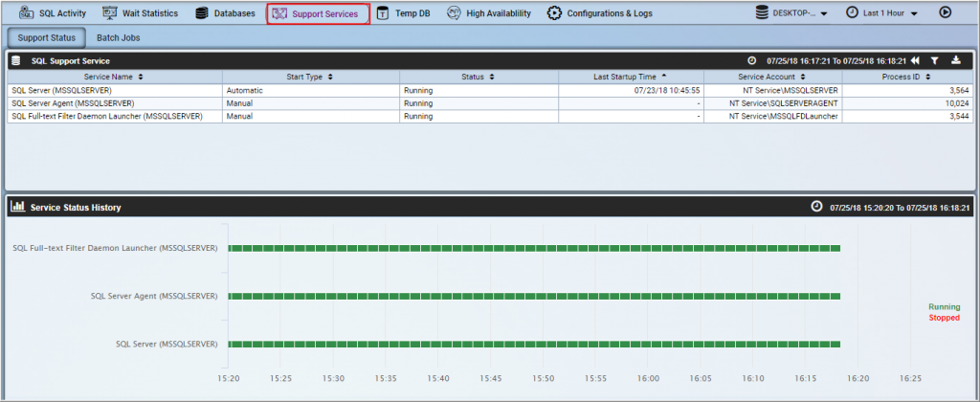Screen dimensions: 980x402
Task: Click the Temp DB icon
Action: click(x=383, y=13)
